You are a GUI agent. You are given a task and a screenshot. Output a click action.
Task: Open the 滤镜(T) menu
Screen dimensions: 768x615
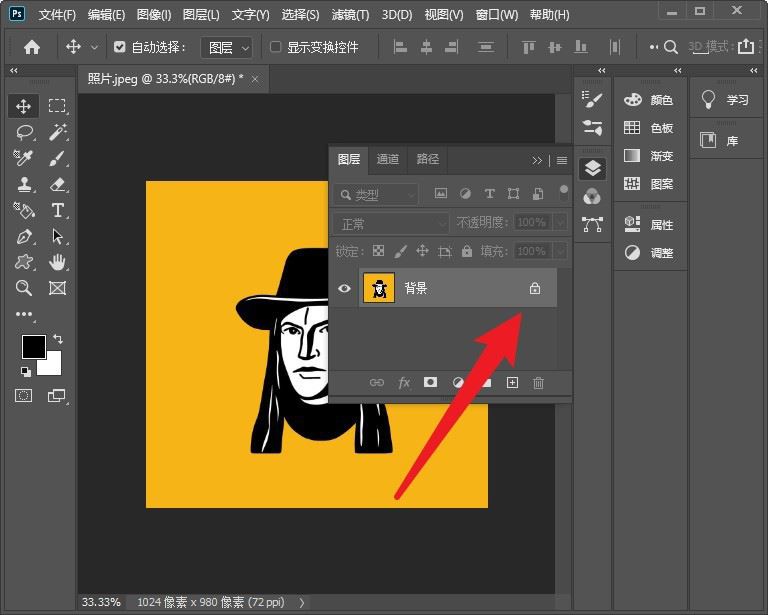350,15
